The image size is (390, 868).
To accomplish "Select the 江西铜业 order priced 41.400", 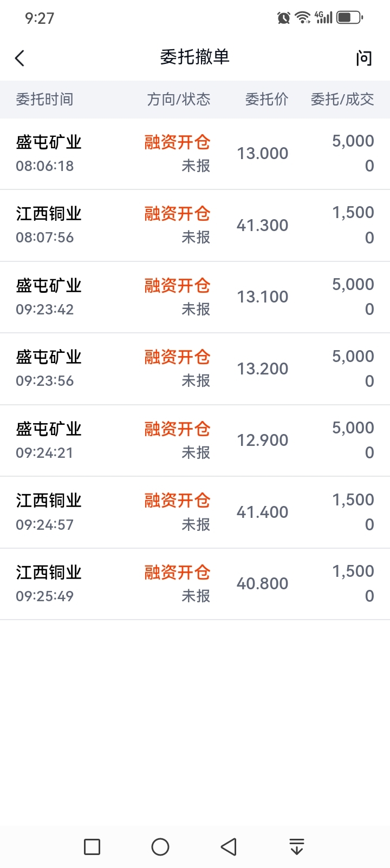I will 195,512.
